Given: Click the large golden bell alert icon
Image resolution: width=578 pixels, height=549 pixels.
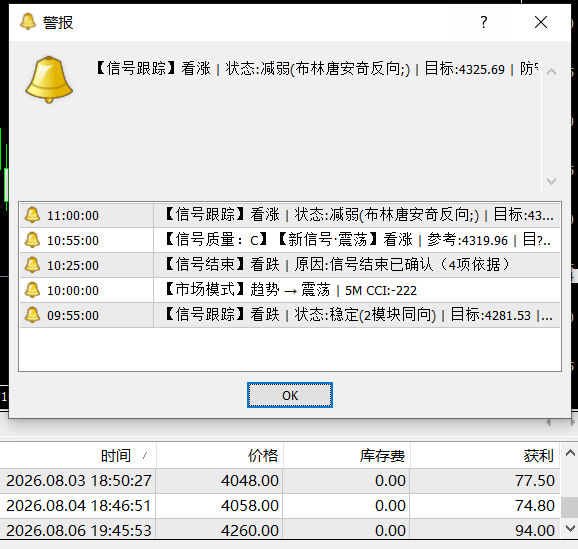Looking at the screenshot, I should click(49, 80).
